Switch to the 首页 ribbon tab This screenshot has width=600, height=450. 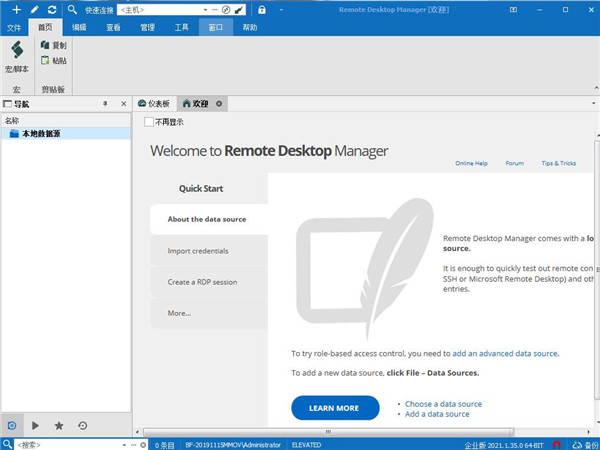(45, 27)
